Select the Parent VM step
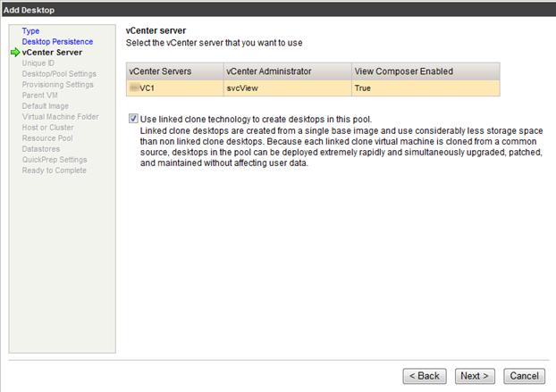This screenshot has height=392, width=556. tap(39, 96)
